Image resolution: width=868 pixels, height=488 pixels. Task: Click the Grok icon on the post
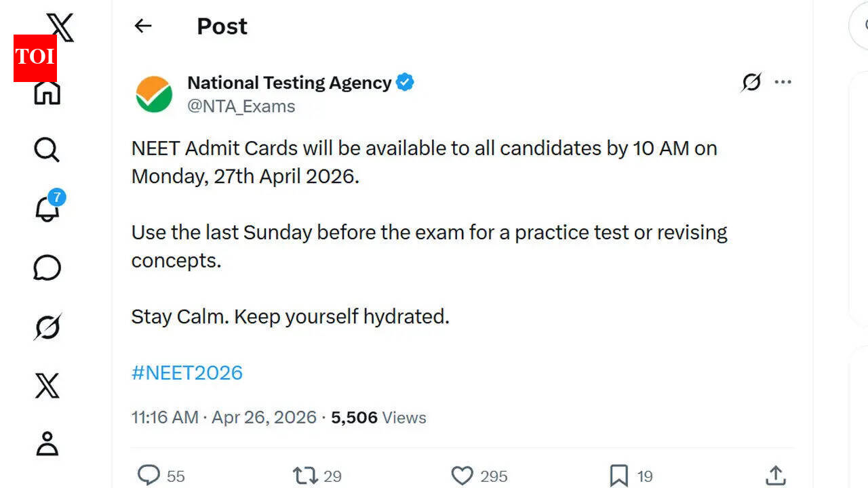coord(751,82)
